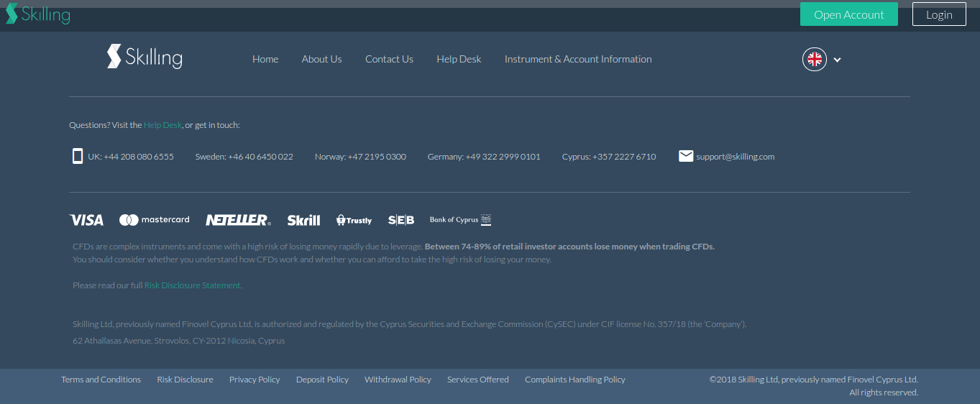Click the UK flag language icon
The image size is (980, 404).
(815, 60)
